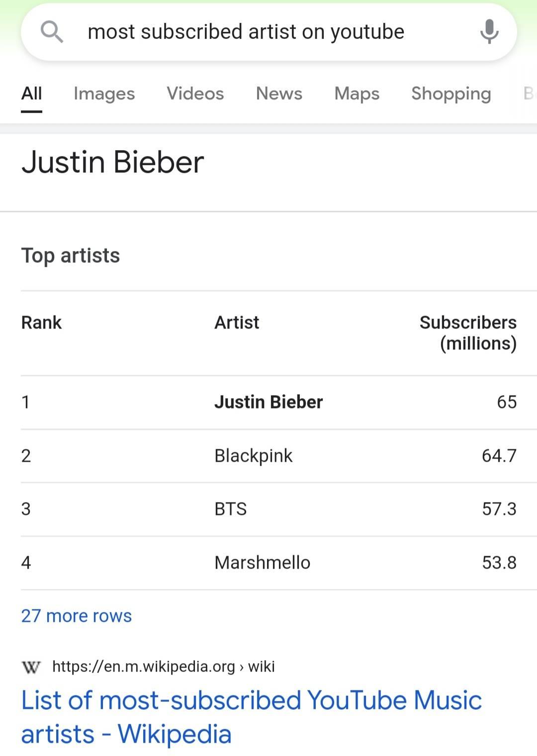The image size is (537, 756).
Task: Switch to the Shopping tab
Action: click(451, 93)
